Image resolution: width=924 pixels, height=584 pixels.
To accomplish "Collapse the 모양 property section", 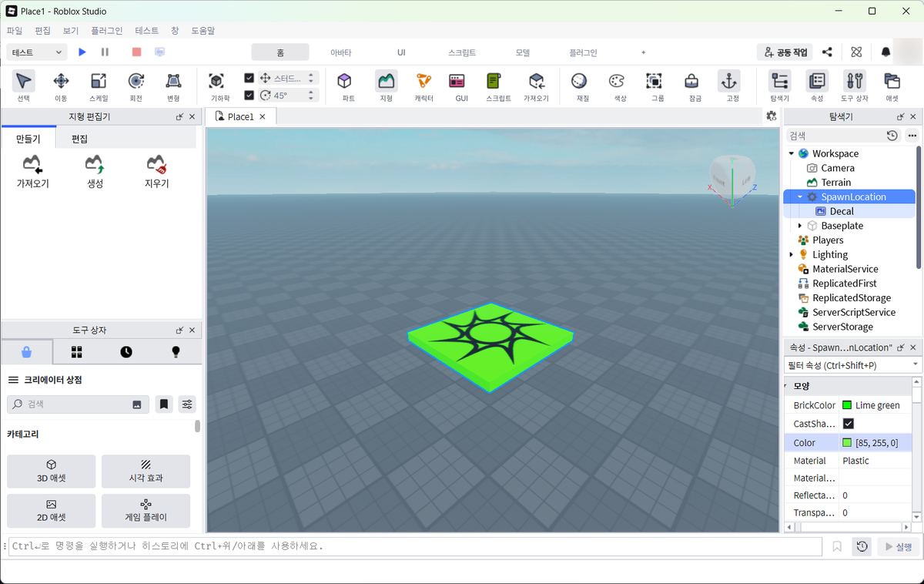I will (786, 385).
